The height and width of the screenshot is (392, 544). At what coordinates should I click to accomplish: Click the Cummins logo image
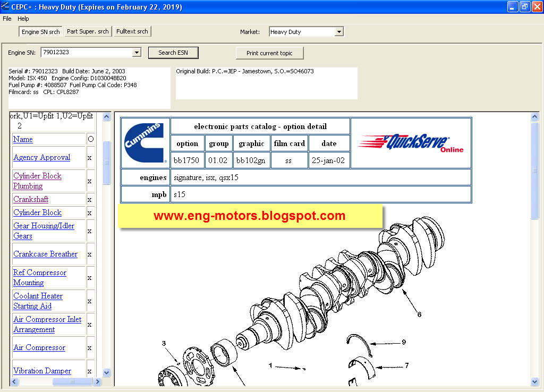[x=145, y=143]
